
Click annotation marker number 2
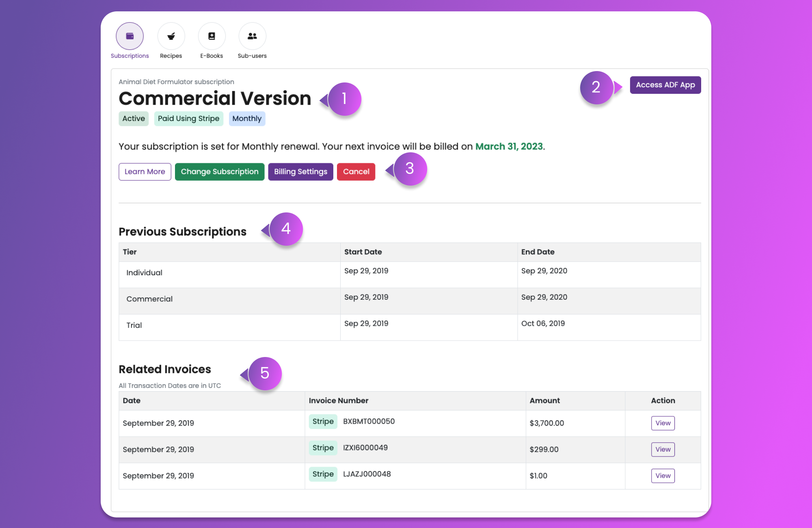pos(596,87)
